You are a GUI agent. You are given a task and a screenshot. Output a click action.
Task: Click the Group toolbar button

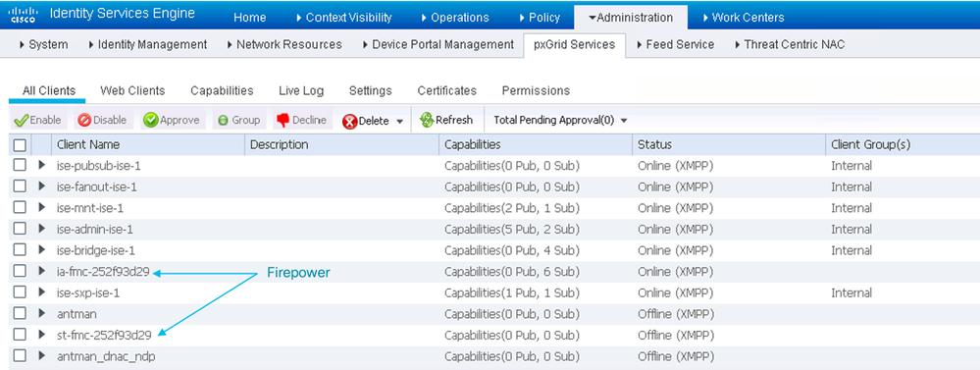[x=238, y=120]
